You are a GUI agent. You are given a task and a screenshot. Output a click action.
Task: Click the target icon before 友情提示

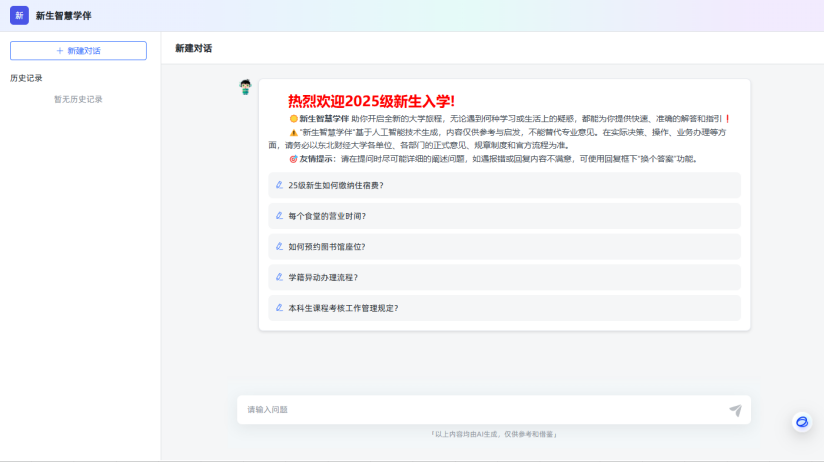(293, 158)
